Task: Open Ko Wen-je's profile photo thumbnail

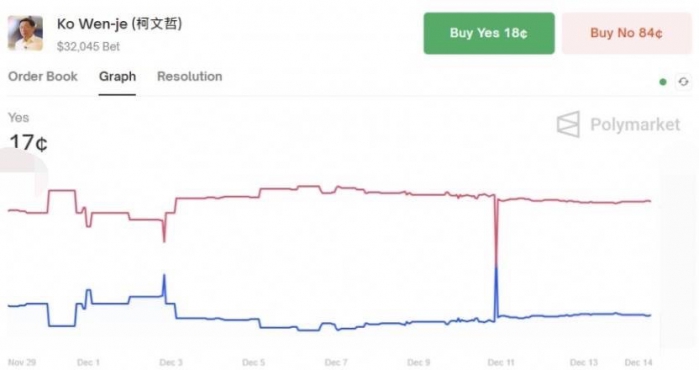Action: tap(25, 33)
